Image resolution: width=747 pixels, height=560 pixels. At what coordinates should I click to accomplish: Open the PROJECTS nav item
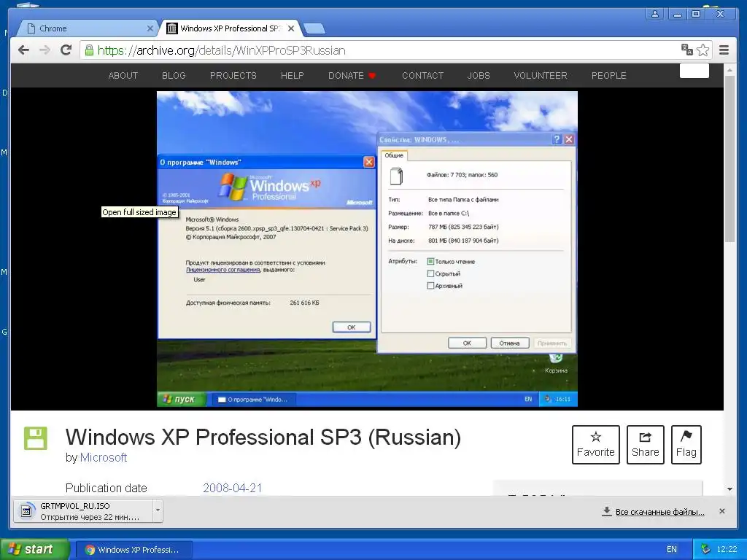coord(233,76)
